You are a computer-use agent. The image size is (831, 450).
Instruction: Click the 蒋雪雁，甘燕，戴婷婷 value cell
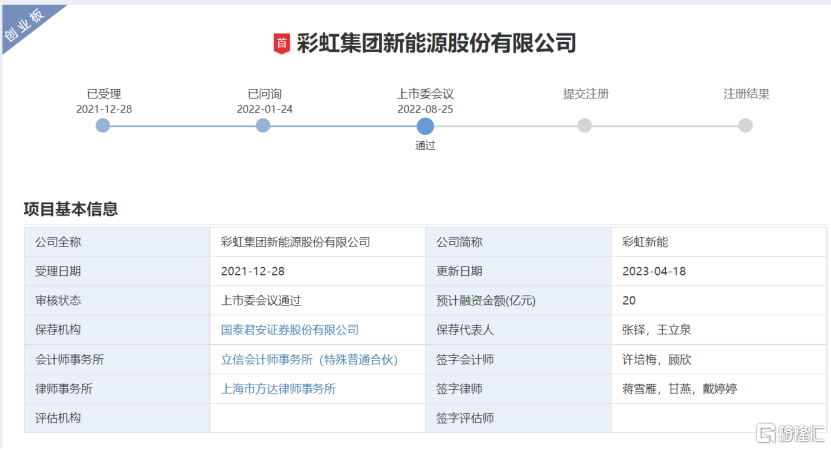[719, 389]
